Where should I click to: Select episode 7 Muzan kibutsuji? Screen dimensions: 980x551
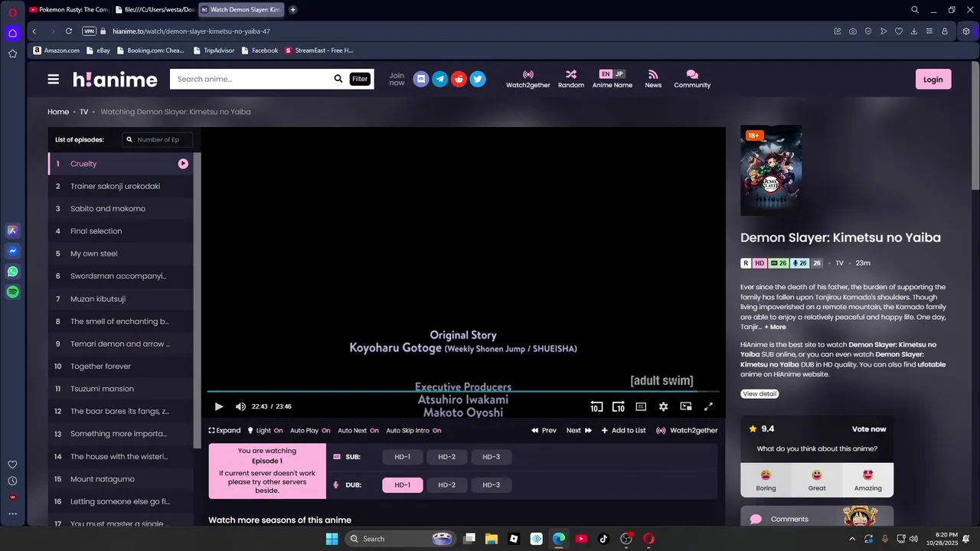[121, 298]
